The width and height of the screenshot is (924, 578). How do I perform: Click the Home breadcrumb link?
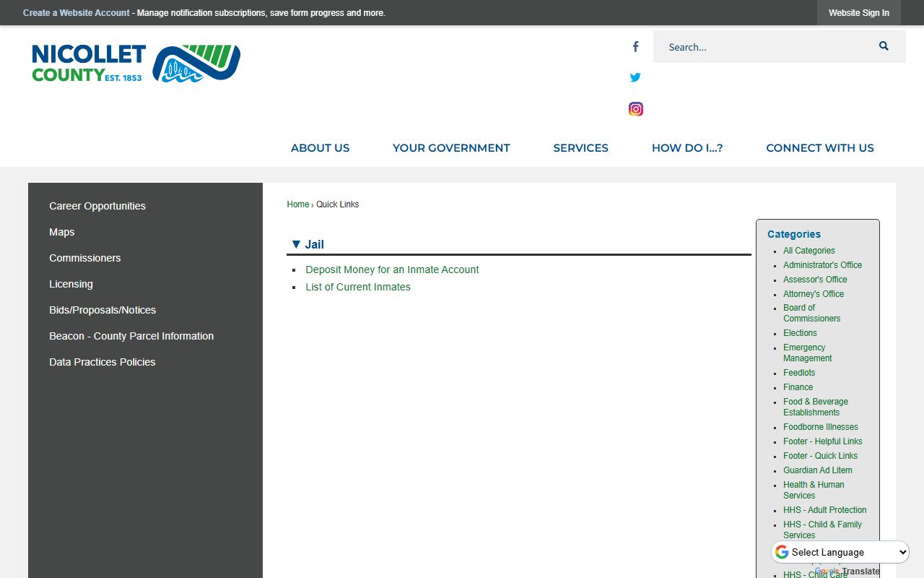pyautogui.click(x=297, y=204)
